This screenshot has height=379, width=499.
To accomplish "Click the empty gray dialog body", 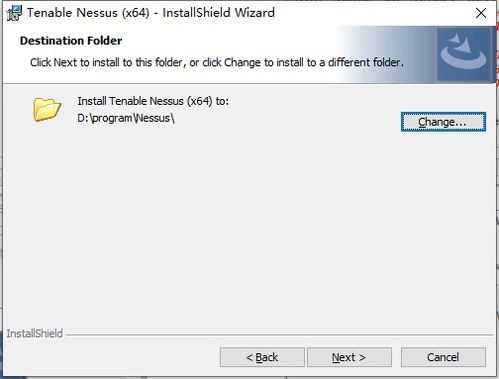I will [249, 227].
